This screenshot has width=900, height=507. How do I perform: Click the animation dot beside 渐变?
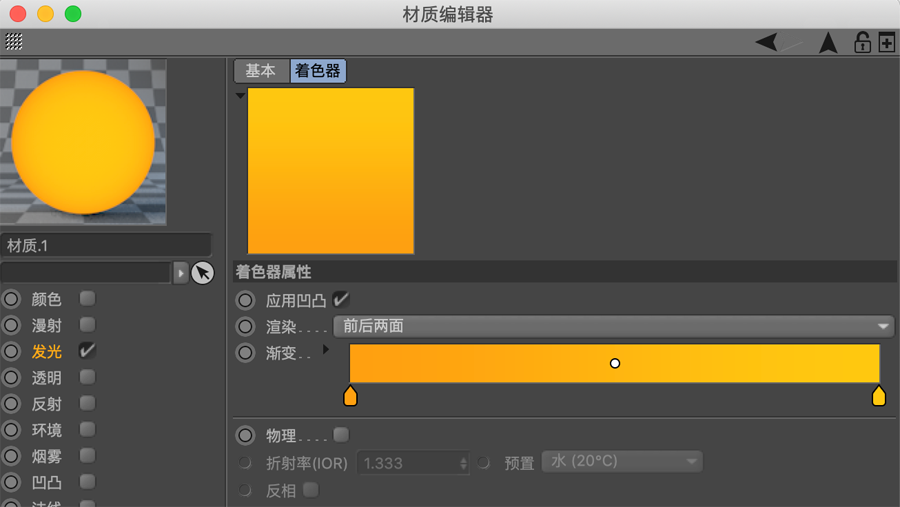(x=245, y=353)
